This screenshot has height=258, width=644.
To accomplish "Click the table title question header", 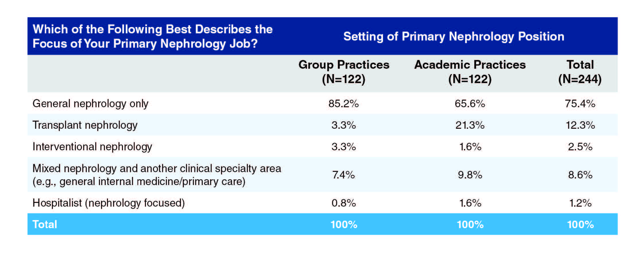I will [x=152, y=36].
